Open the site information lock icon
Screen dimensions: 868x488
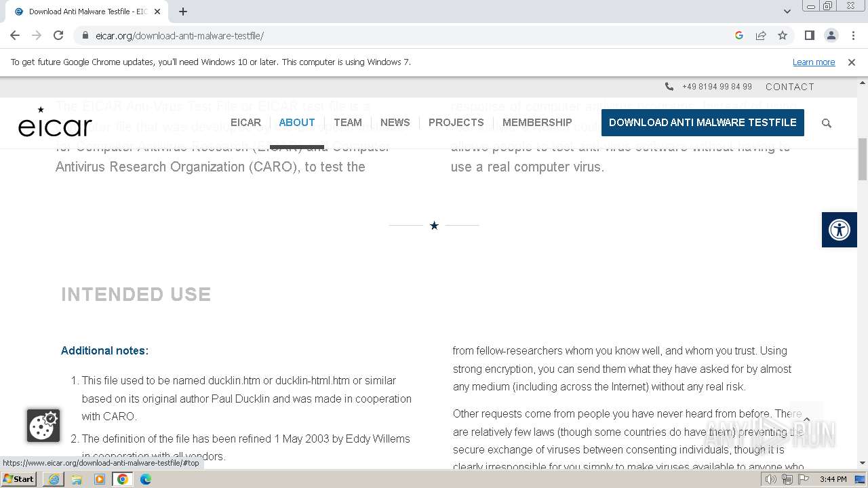[x=85, y=35]
